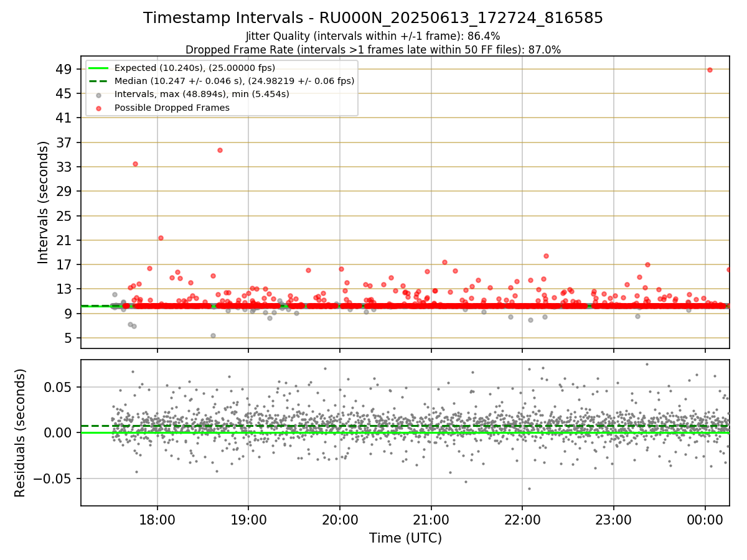
Task: Click the '23:00' x-axis tick label
Action: [614, 519]
